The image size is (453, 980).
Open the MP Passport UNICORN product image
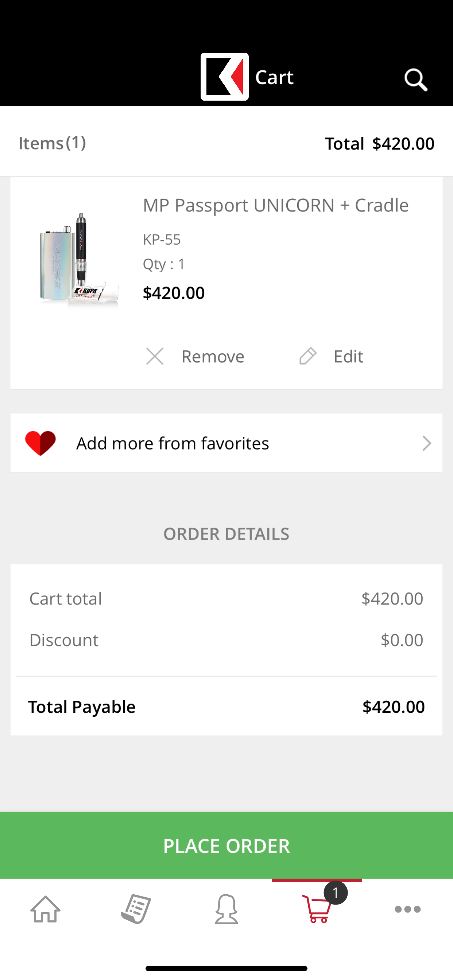click(79, 260)
